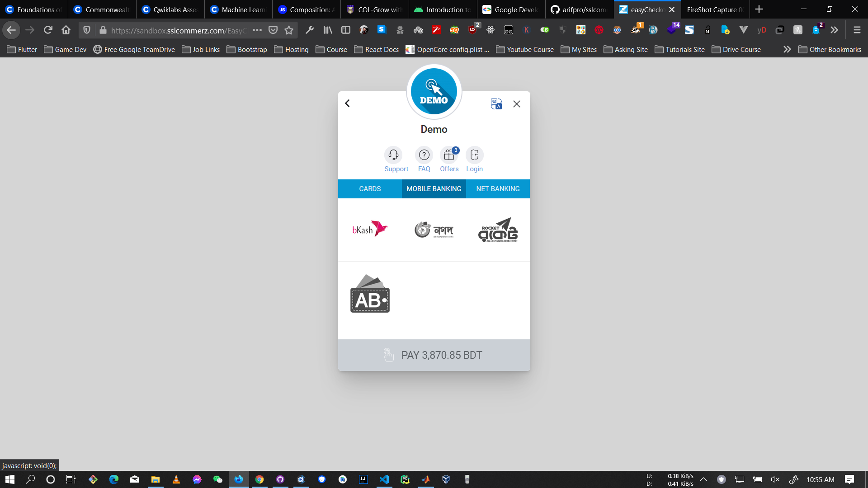Show more bookmarks via chevron
The width and height of the screenshot is (868, 488).
pos(787,49)
